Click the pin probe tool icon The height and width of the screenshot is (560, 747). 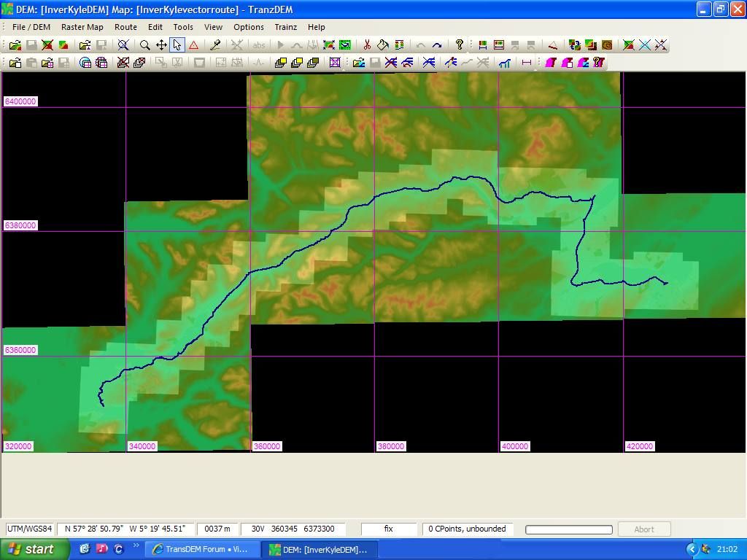click(x=215, y=45)
